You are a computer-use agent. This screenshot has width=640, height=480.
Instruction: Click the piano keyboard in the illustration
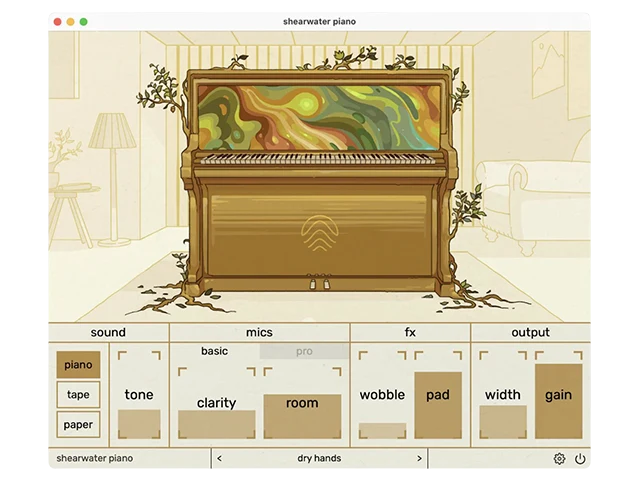(x=318, y=159)
